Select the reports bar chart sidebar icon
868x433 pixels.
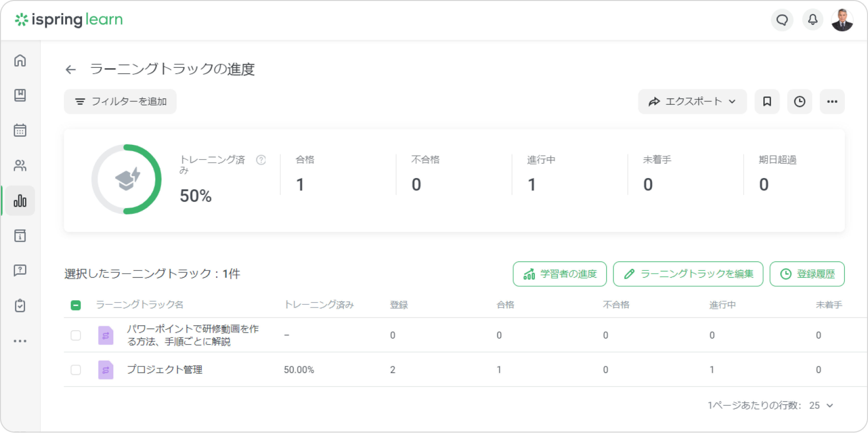coord(20,201)
